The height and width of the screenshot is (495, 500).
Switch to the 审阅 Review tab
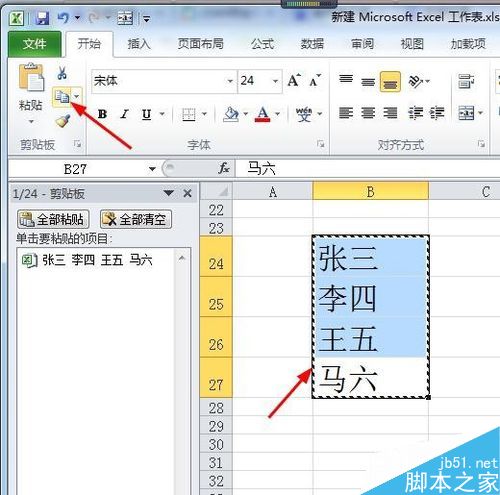pyautogui.click(x=362, y=44)
